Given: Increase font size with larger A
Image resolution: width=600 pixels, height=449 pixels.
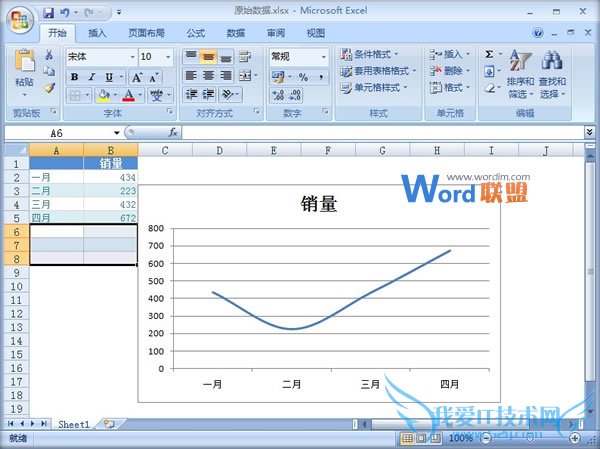Looking at the screenshot, I should pos(137,77).
